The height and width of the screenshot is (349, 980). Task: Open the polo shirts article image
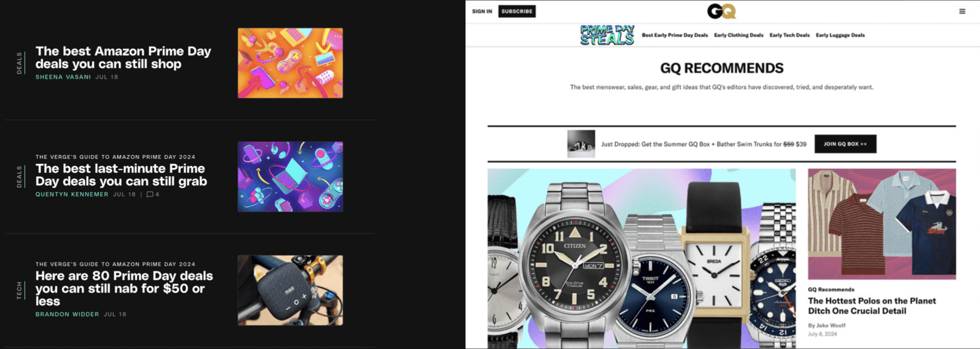[881, 223]
